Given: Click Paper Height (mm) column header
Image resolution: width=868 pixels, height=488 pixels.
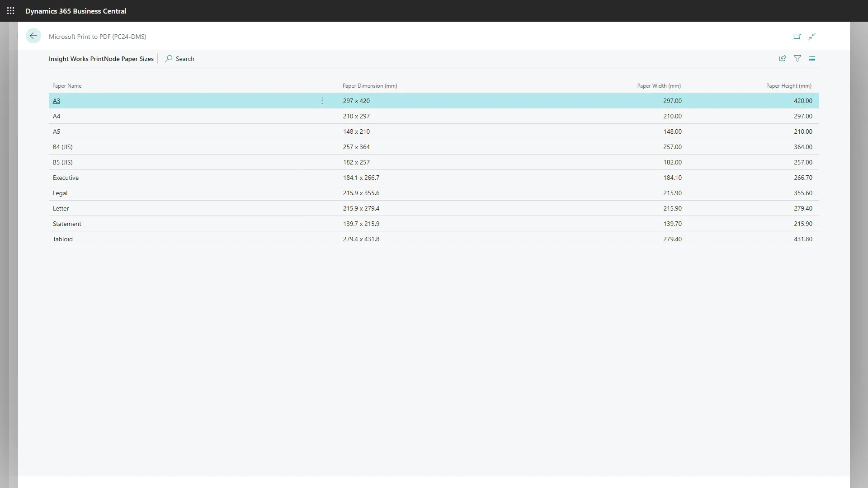Looking at the screenshot, I should click(x=788, y=86).
